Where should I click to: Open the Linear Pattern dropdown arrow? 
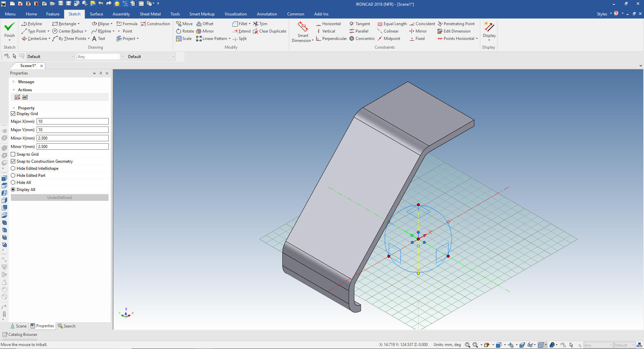[229, 39]
